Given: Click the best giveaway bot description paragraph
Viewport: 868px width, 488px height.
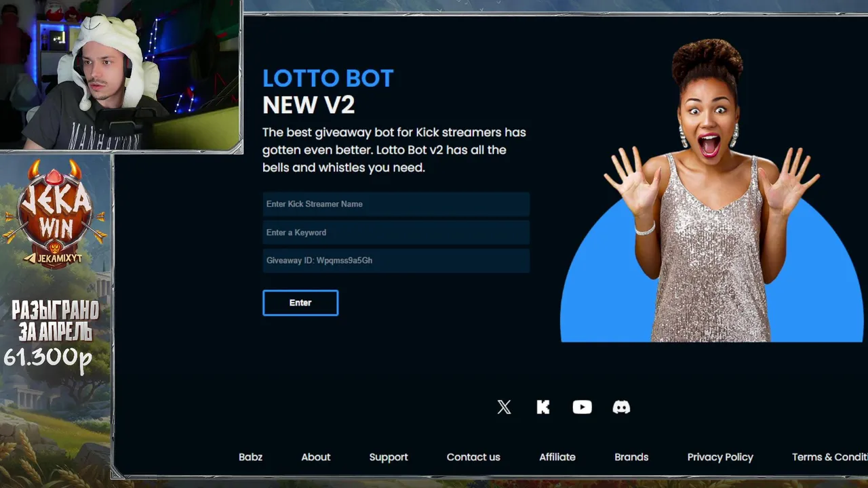Looking at the screenshot, I should coord(394,150).
